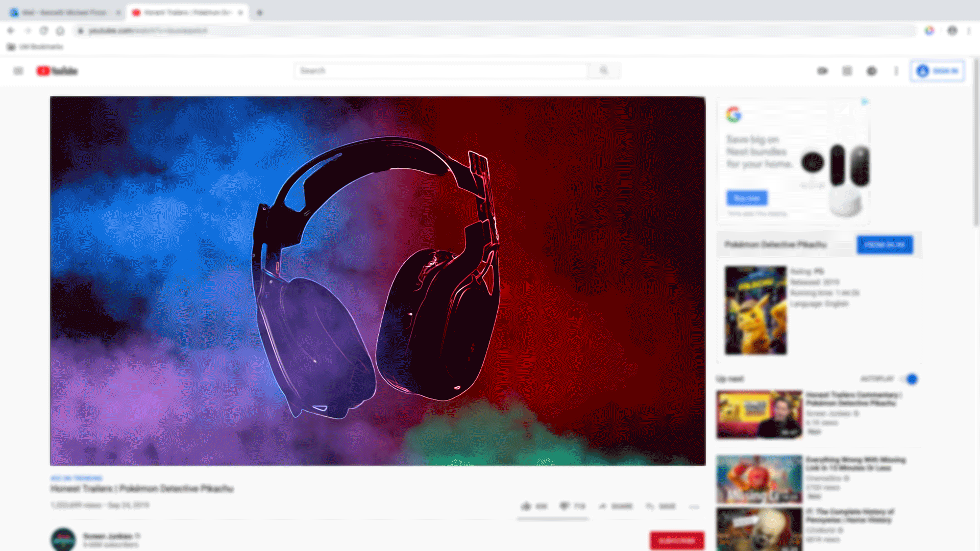The width and height of the screenshot is (980, 551).
Task: Click the Sign In button
Action: [938, 71]
